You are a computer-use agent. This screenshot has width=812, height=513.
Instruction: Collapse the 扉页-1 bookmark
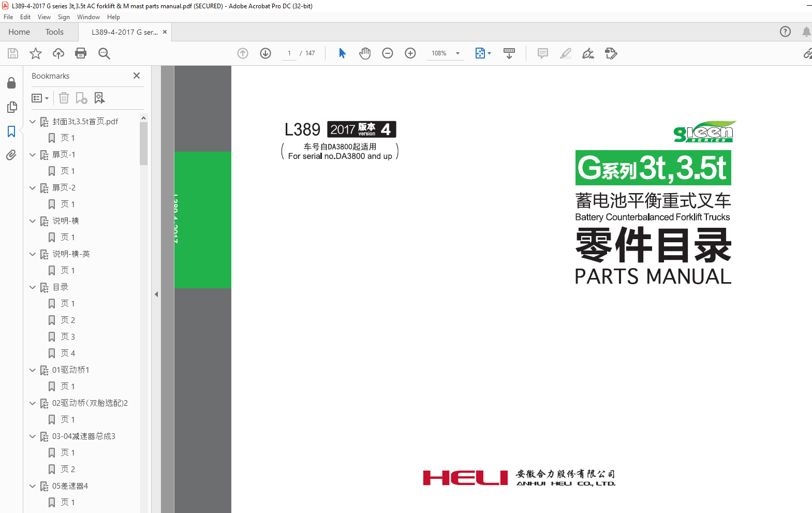pos(33,155)
